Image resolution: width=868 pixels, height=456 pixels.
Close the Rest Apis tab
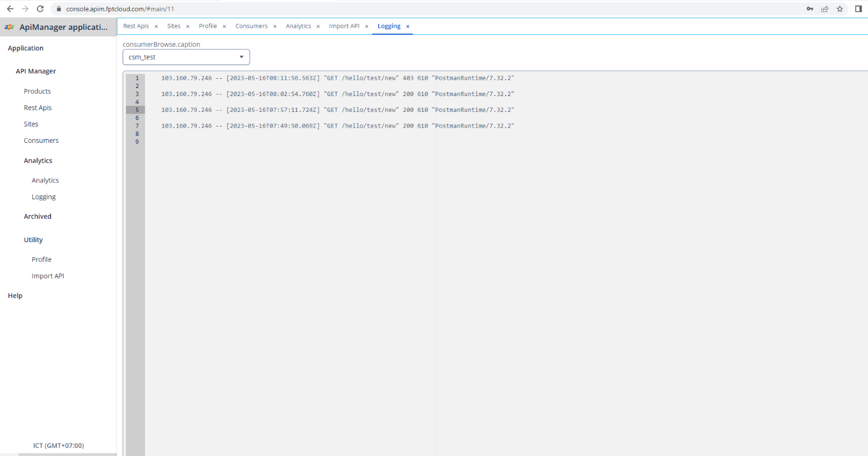(156, 27)
